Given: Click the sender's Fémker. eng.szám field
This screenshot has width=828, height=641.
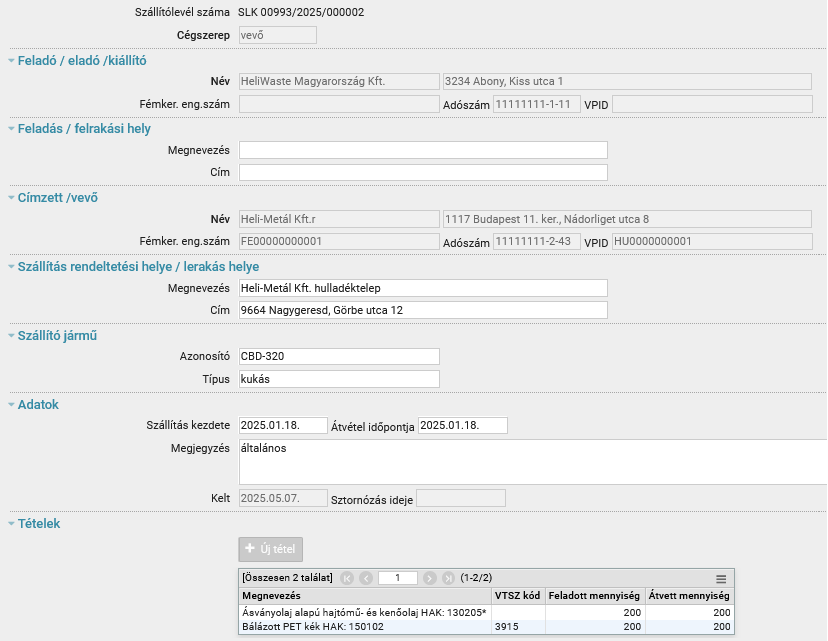Looking at the screenshot, I should click(x=339, y=104).
